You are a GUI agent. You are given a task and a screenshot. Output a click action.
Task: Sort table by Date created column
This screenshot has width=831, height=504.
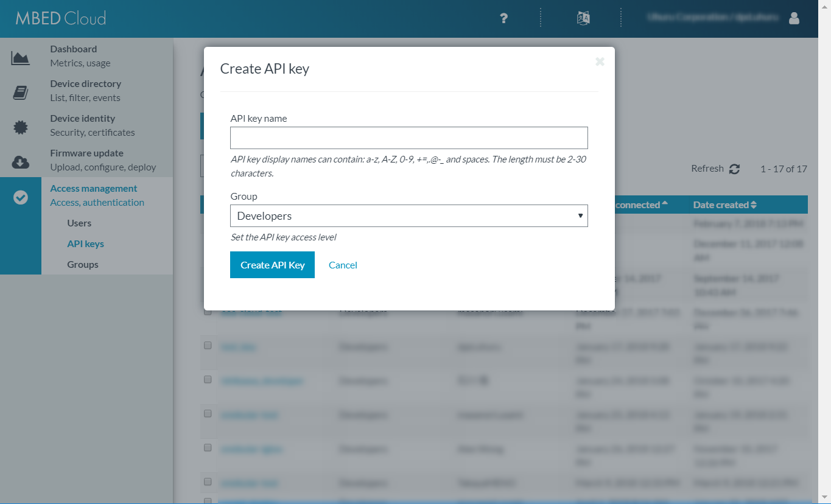(724, 205)
